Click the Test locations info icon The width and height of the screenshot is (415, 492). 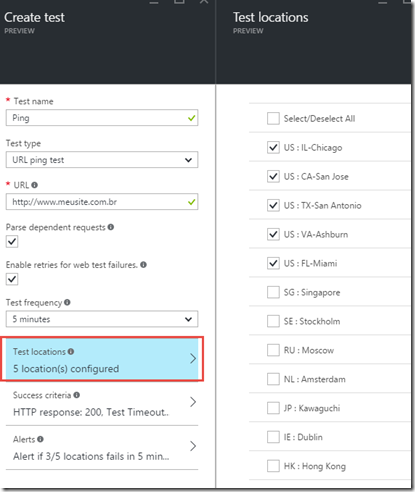[x=71, y=351]
